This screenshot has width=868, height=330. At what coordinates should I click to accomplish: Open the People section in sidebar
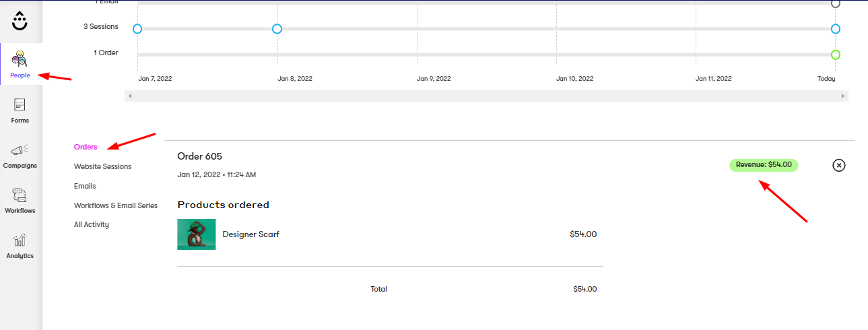pyautogui.click(x=20, y=64)
